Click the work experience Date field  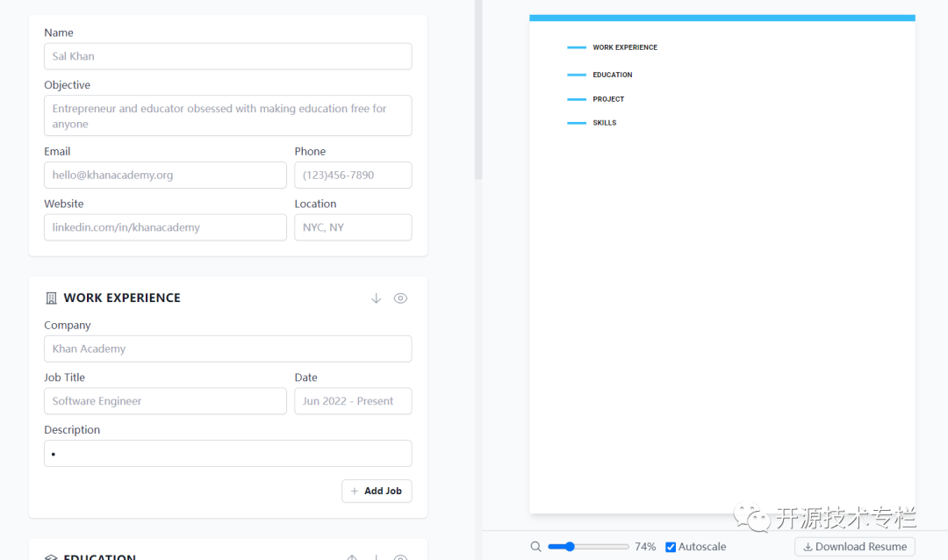pos(353,401)
